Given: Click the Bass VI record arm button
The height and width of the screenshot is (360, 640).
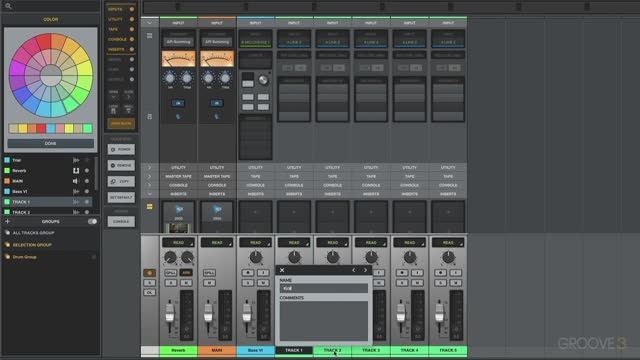Looking at the screenshot, I should 248,272.
